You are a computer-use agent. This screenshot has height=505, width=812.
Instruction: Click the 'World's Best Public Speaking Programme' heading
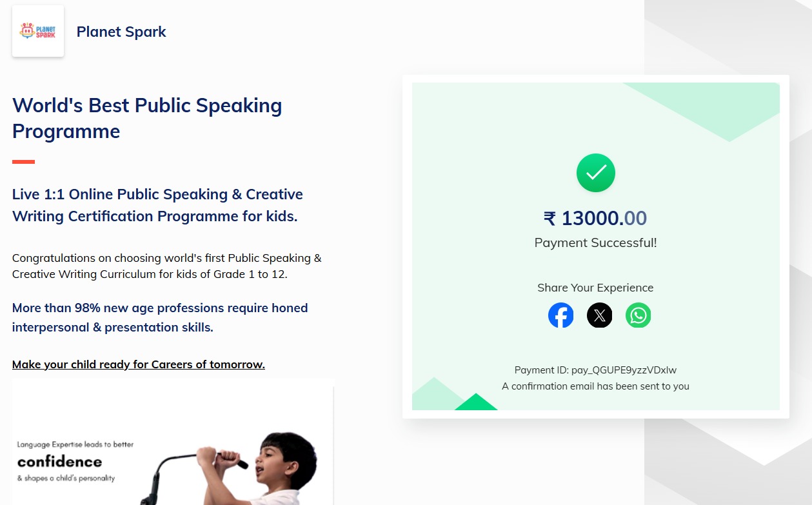coord(147,118)
